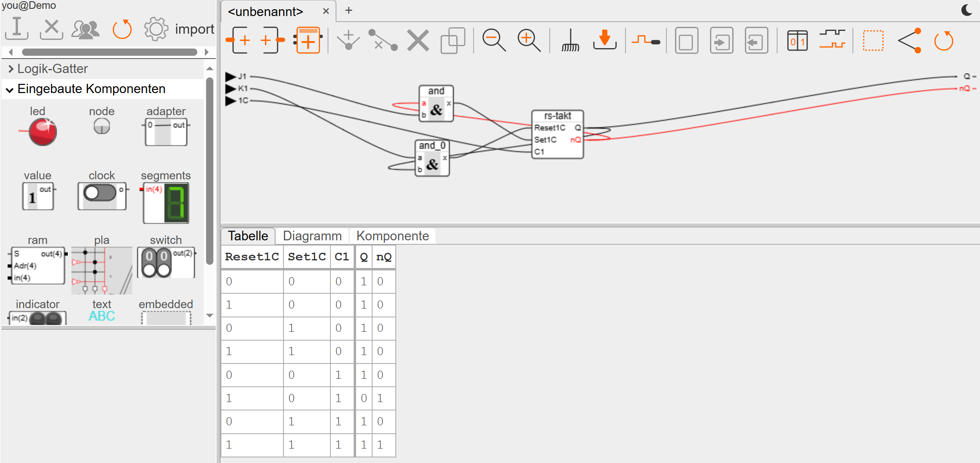
Task: Click the signal pulse wire icon
Action: [646, 40]
